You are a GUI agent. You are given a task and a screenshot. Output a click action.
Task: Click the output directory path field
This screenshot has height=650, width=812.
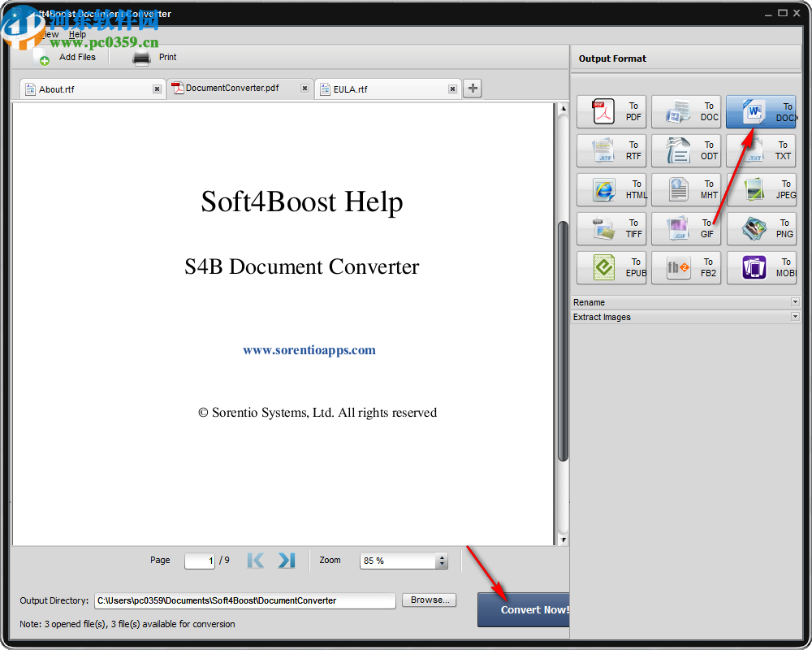pyautogui.click(x=244, y=600)
